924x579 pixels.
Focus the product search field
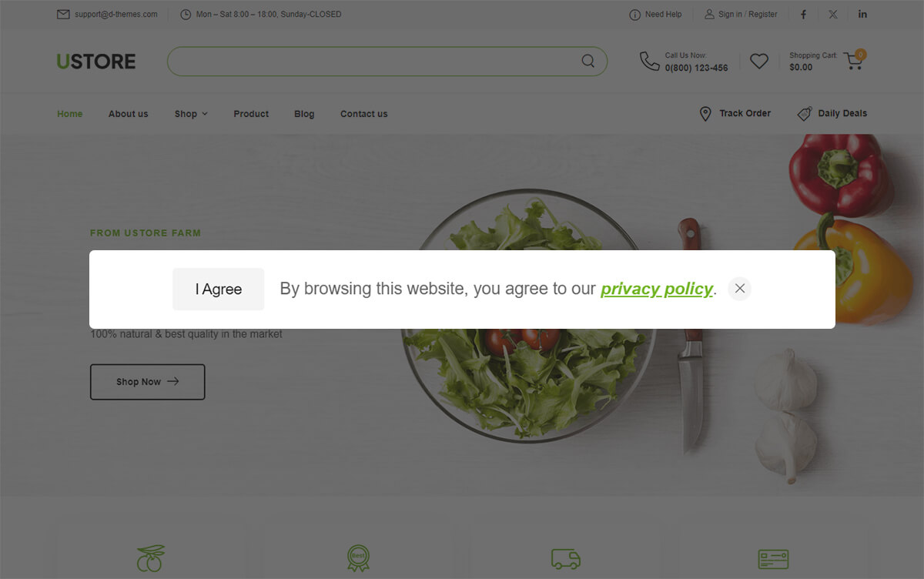373,62
